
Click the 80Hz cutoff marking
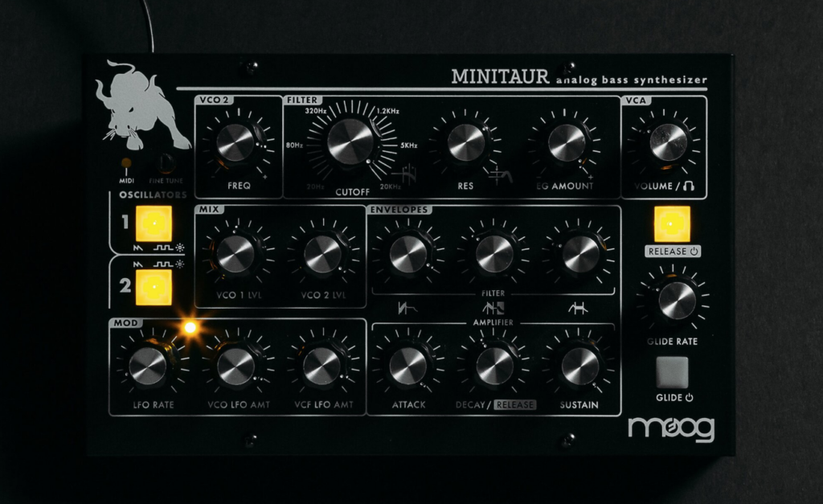pos(294,145)
